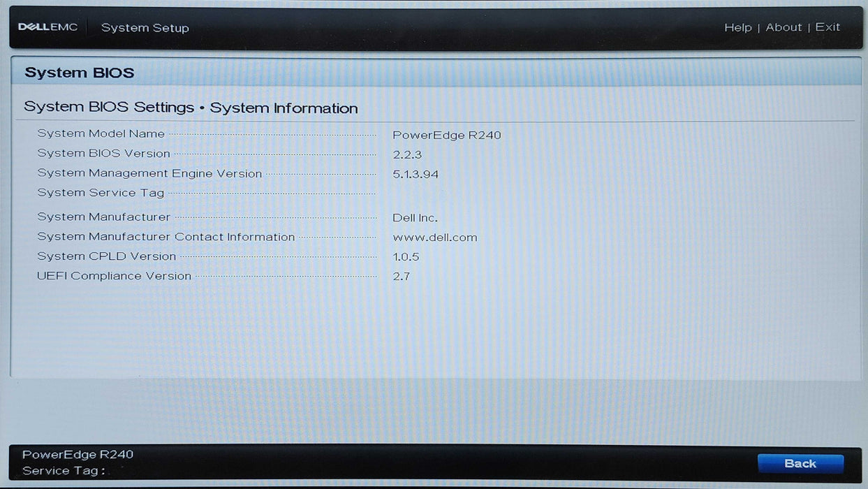
Task: Click the value 5.1.3.94
Action: pyautogui.click(x=415, y=174)
